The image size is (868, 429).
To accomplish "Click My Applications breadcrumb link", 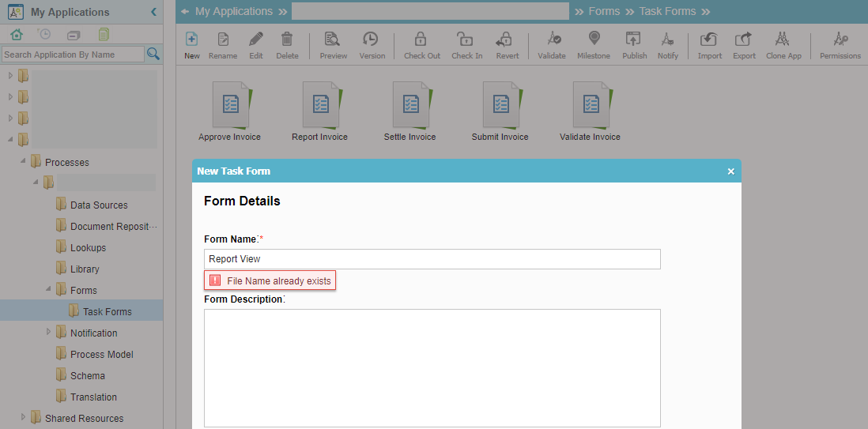I will (x=233, y=11).
